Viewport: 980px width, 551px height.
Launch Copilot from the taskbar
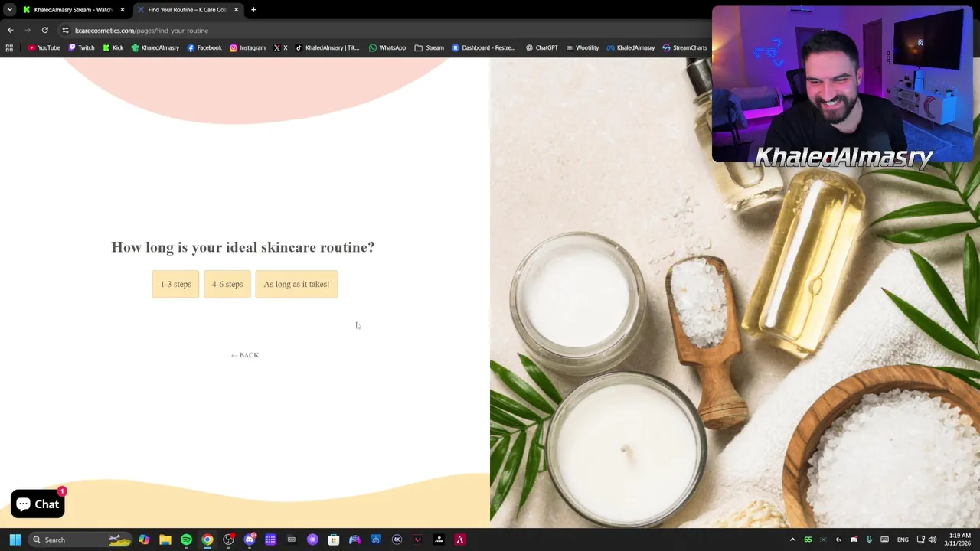[x=144, y=540]
